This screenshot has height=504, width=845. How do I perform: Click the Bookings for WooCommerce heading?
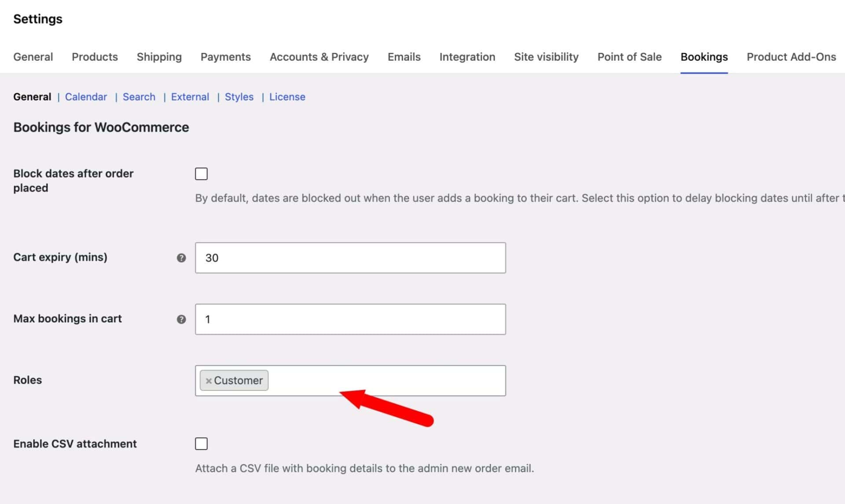pos(101,127)
